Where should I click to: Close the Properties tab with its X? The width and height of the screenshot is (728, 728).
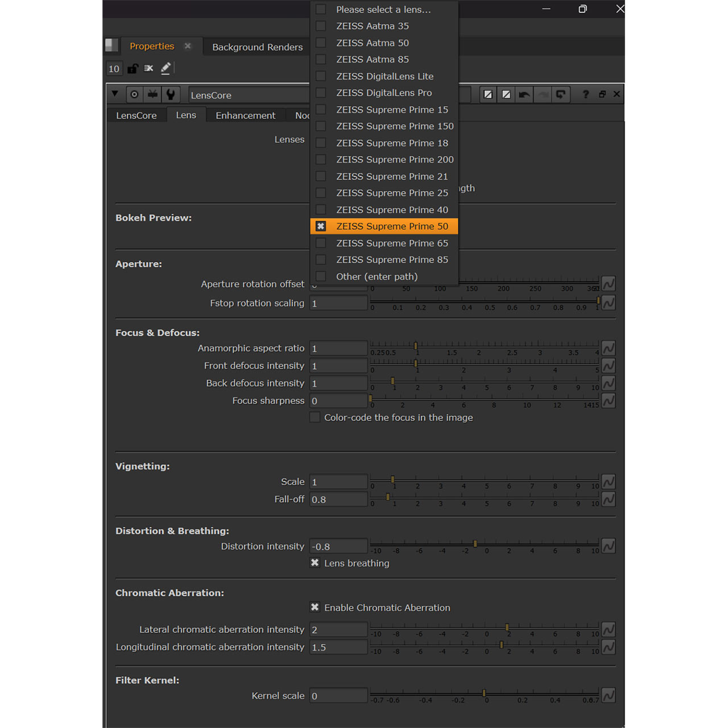188,46
